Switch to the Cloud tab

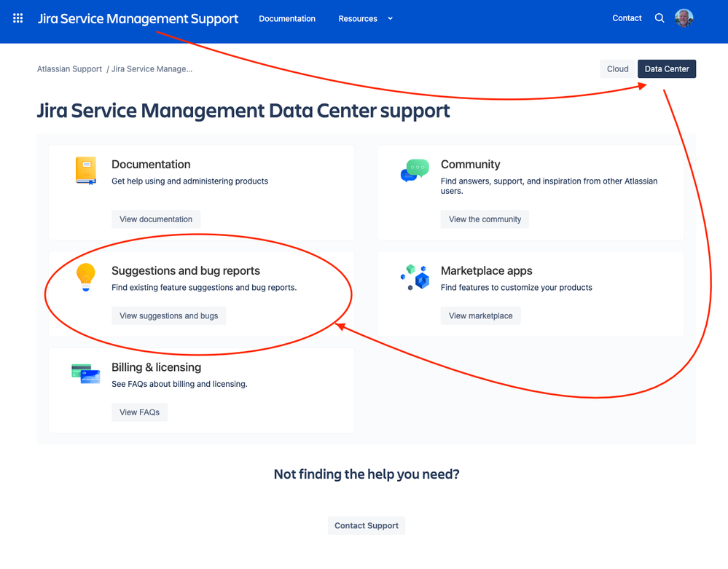click(617, 68)
